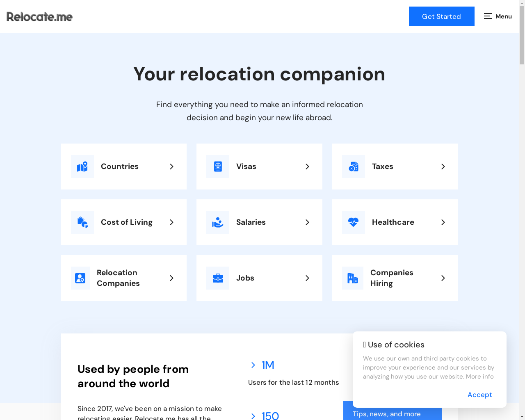
Task: Open the Taxes link text
Action: point(383,167)
